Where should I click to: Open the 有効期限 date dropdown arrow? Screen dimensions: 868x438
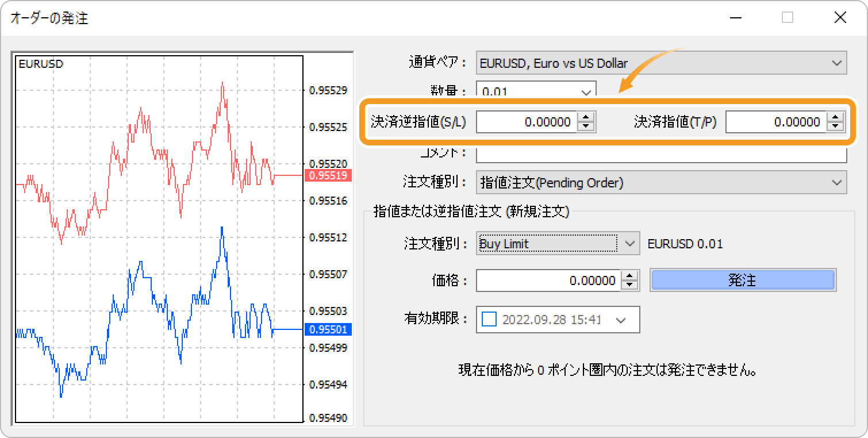tap(621, 320)
